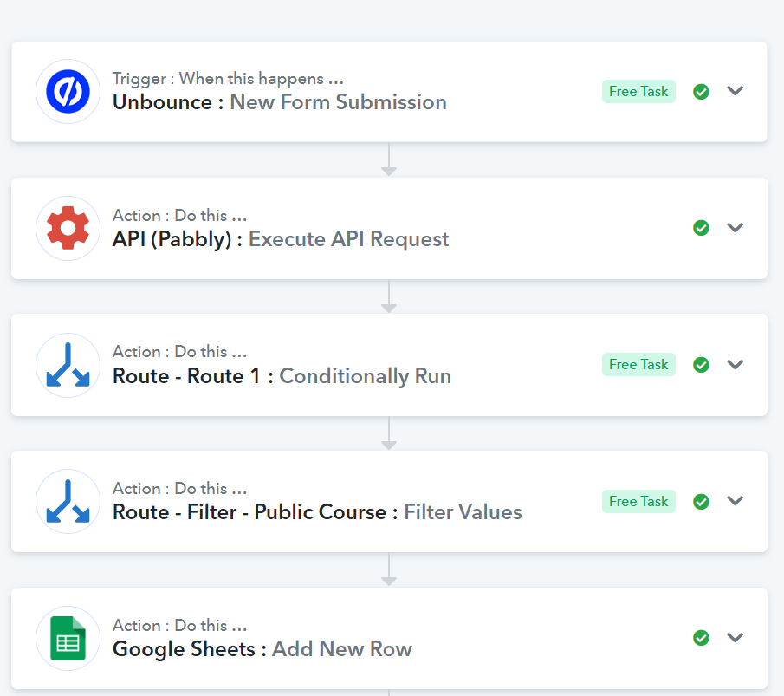Click the Unbounce app icon

coord(68,92)
